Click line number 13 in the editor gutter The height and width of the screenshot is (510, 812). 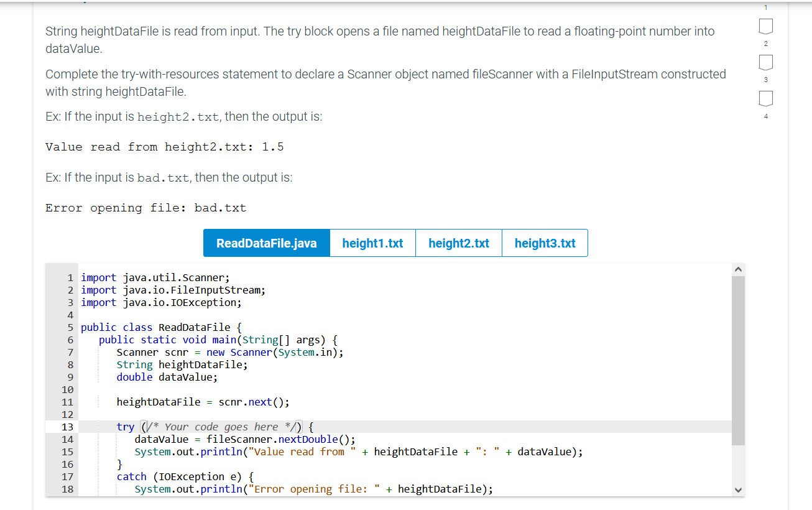67,427
